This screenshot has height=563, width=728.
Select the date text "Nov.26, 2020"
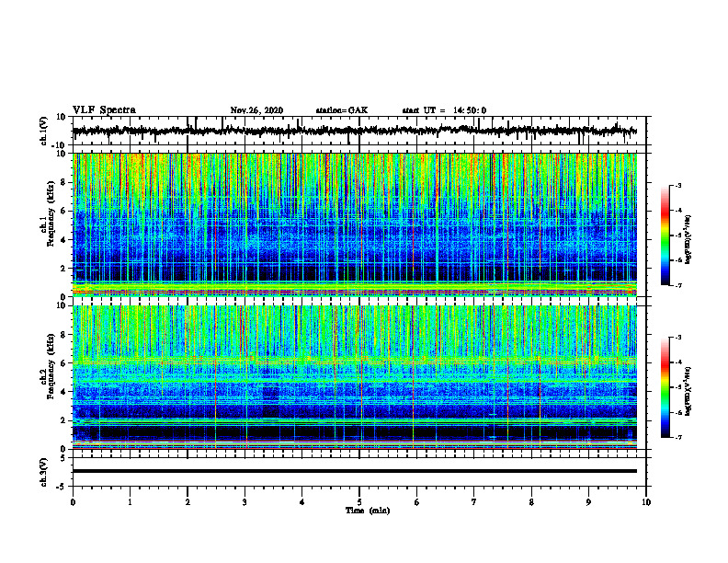[256, 110]
